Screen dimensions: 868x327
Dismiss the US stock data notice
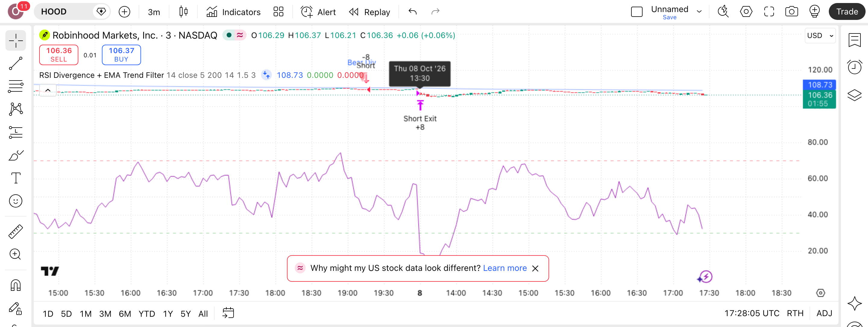pyautogui.click(x=535, y=268)
